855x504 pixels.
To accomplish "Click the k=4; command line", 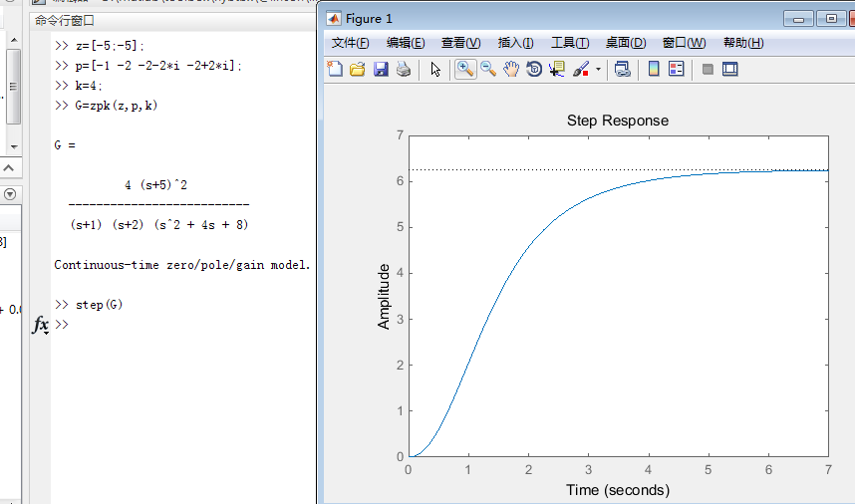I will [x=89, y=86].
